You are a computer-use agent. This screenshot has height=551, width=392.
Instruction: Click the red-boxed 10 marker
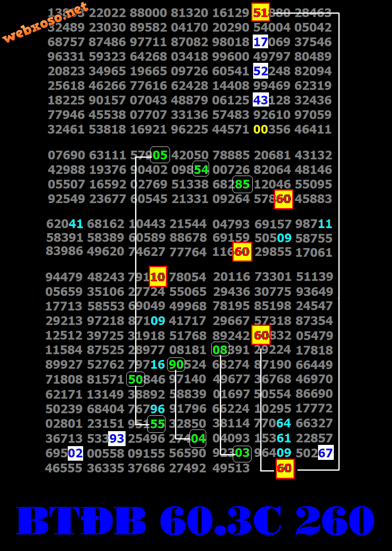(x=158, y=276)
